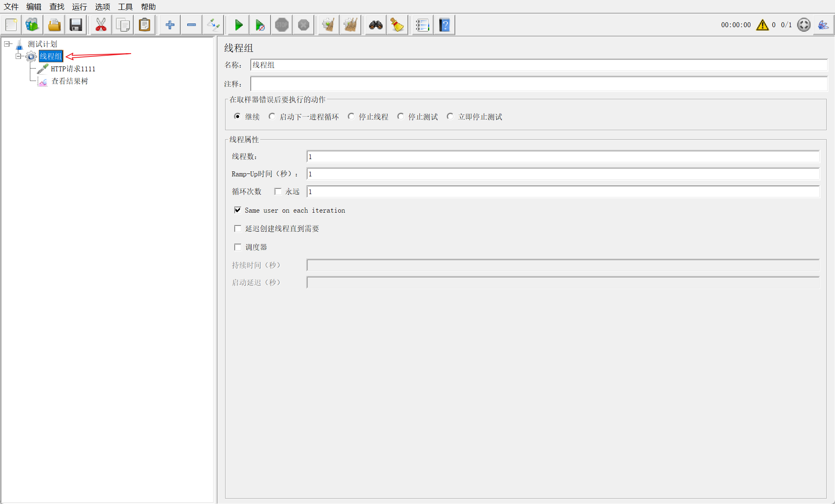Screen dimensions: 835x504
Task: Click the Cut scissors icon
Action: pyautogui.click(x=101, y=25)
